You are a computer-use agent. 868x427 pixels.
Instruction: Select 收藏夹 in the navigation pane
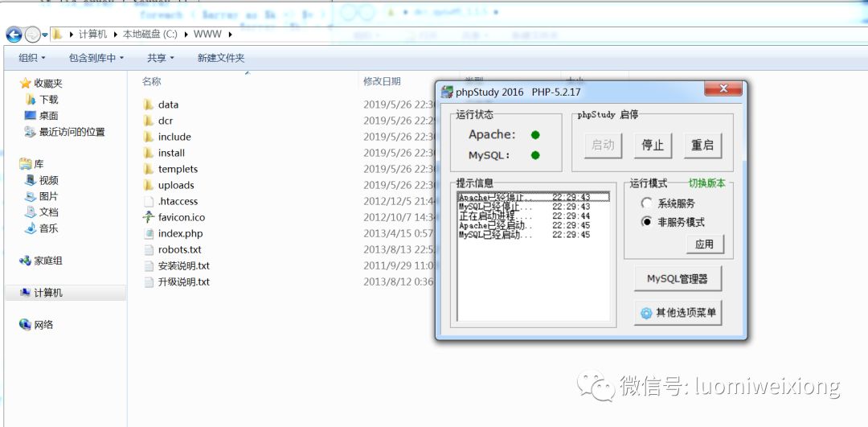[x=48, y=84]
